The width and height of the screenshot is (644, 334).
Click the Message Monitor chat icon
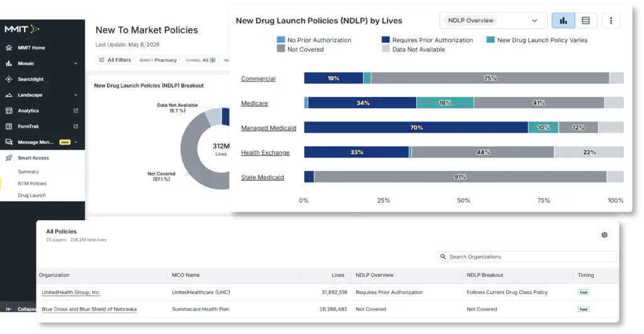point(9,142)
